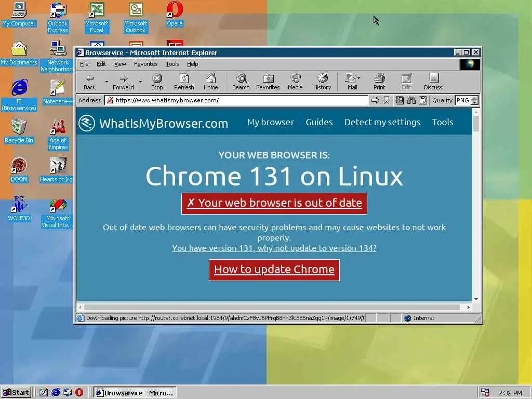Select the DOOM desktop icon
This screenshot has width=532, height=399.
(x=19, y=170)
